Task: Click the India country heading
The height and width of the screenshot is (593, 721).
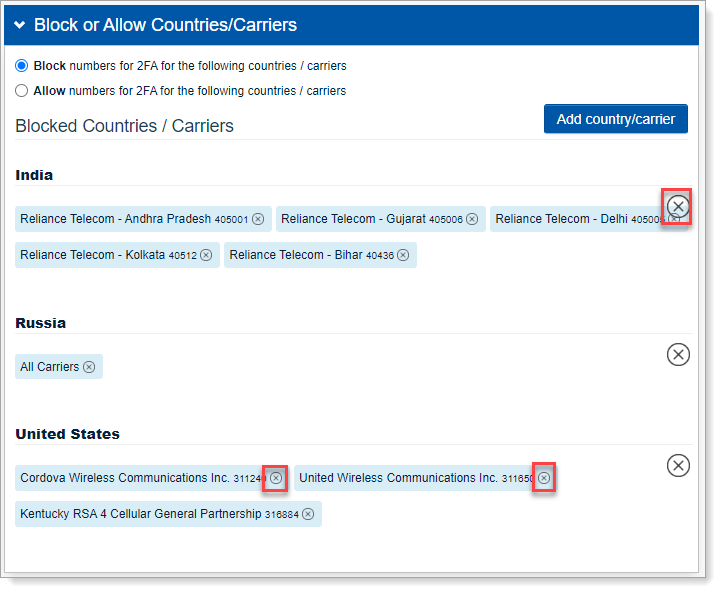Action: (x=34, y=175)
